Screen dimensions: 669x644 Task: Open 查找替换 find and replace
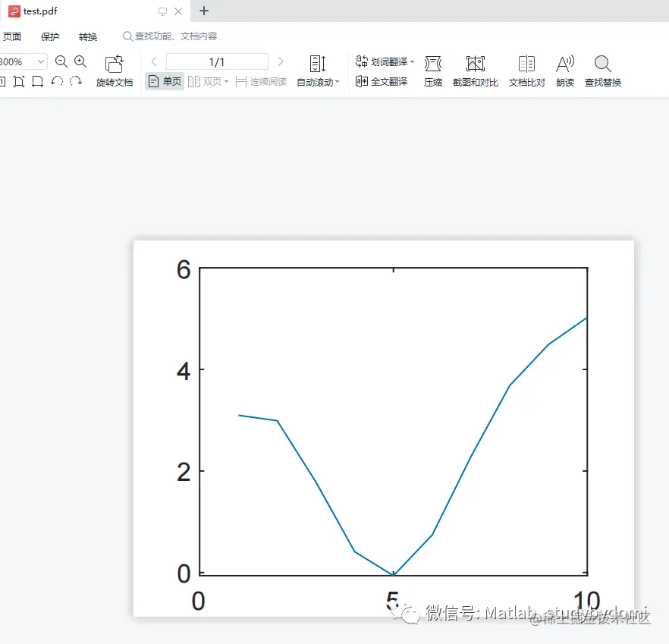(x=602, y=71)
